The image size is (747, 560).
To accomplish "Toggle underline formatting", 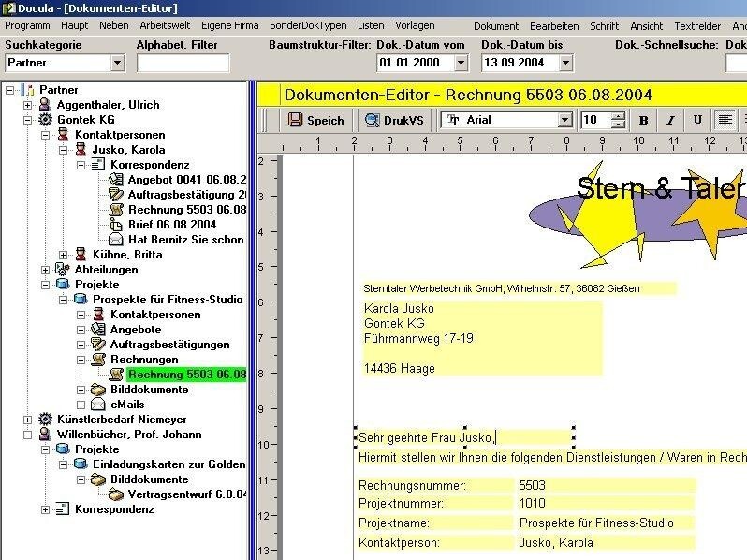I will [697, 120].
